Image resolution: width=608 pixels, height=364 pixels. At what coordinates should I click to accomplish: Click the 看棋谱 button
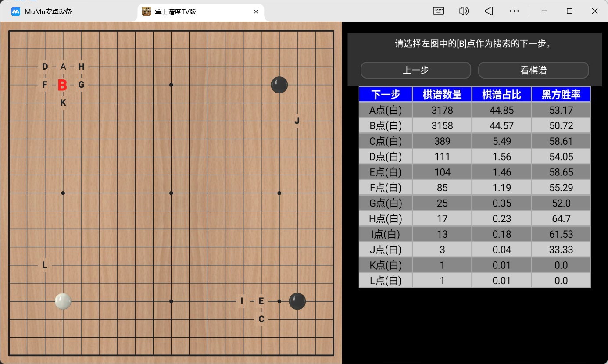(533, 70)
